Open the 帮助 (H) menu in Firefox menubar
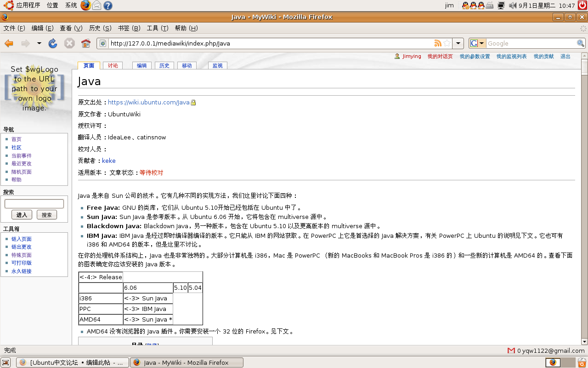The width and height of the screenshot is (588, 368). tap(186, 28)
